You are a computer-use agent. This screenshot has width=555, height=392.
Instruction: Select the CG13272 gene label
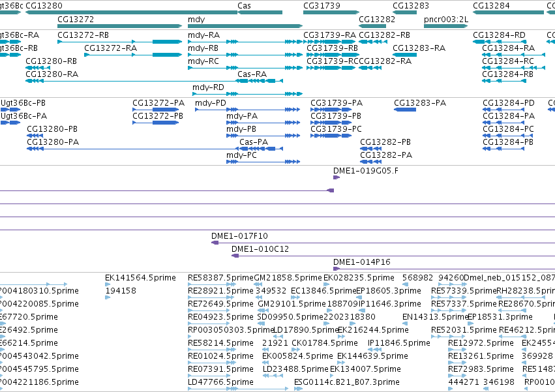click(76, 19)
